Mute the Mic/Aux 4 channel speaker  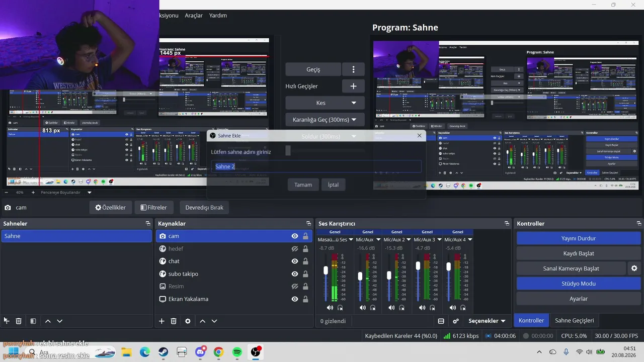(x=453, y=308)
